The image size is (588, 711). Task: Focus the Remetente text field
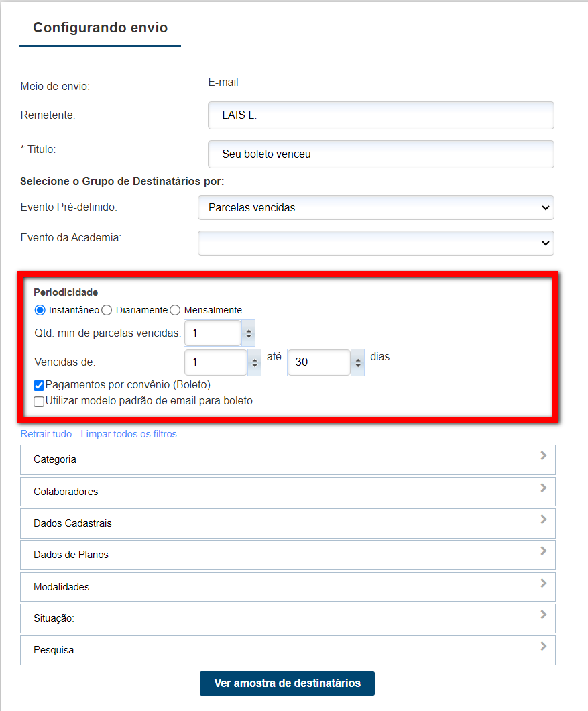[381, 115]
